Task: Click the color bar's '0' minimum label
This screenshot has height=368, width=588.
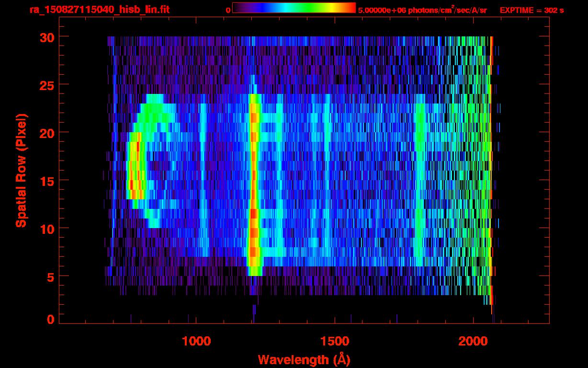Action: pyautogui.click(x=228, y=10)
